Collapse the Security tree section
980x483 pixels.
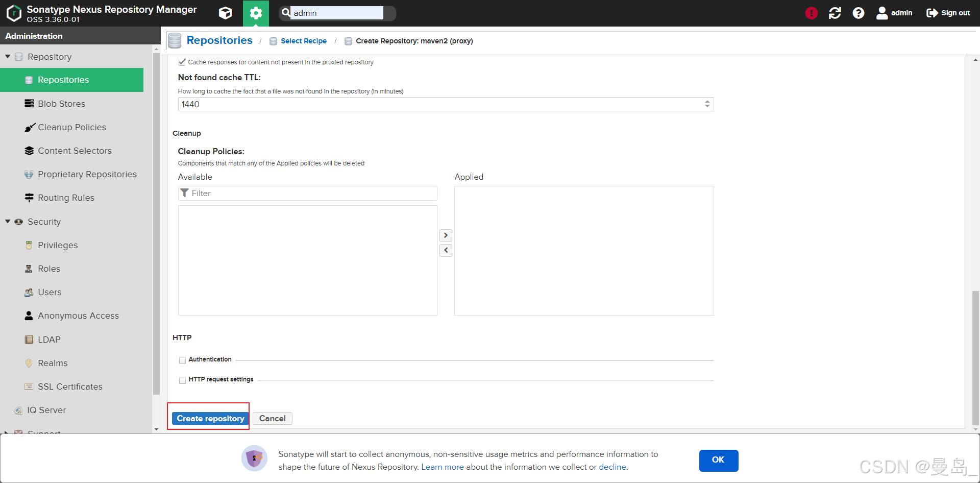(x=8, y=222)
